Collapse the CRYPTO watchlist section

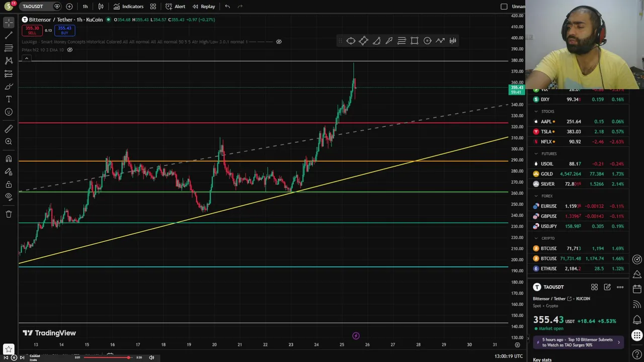click(536, 238)
